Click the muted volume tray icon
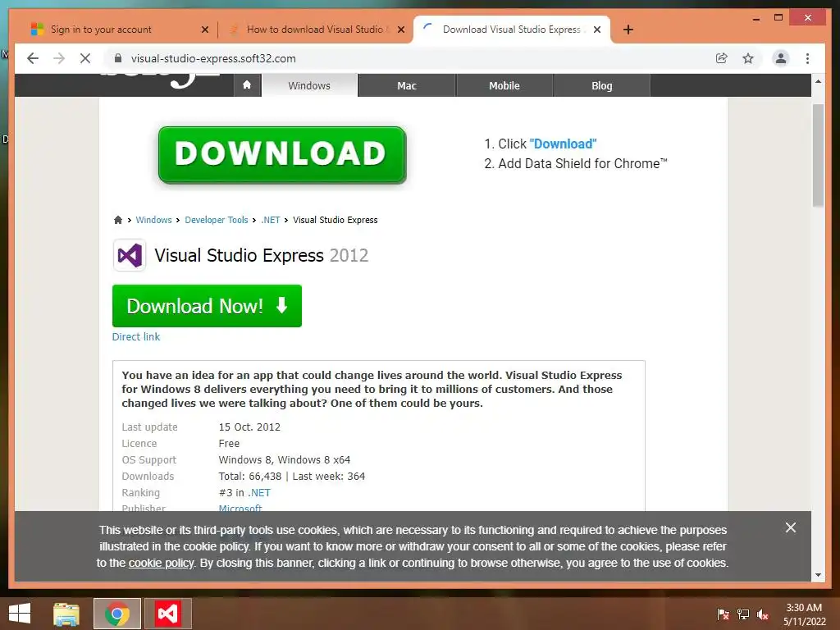Image resolution: width=840 pixels, height=630 pixels. coord(763,614)
